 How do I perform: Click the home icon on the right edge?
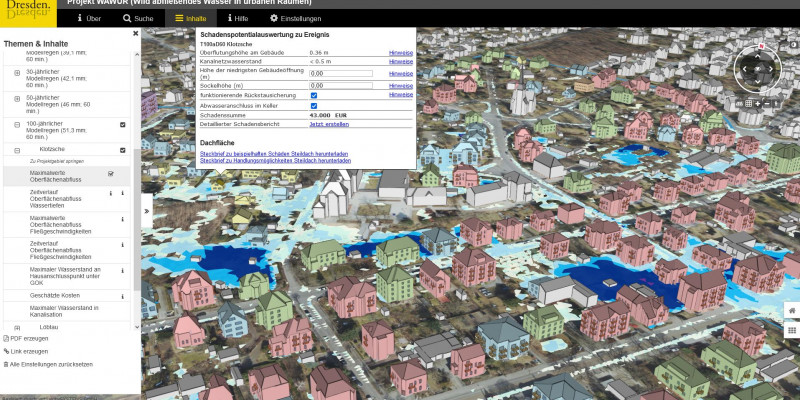pos(792,311)
